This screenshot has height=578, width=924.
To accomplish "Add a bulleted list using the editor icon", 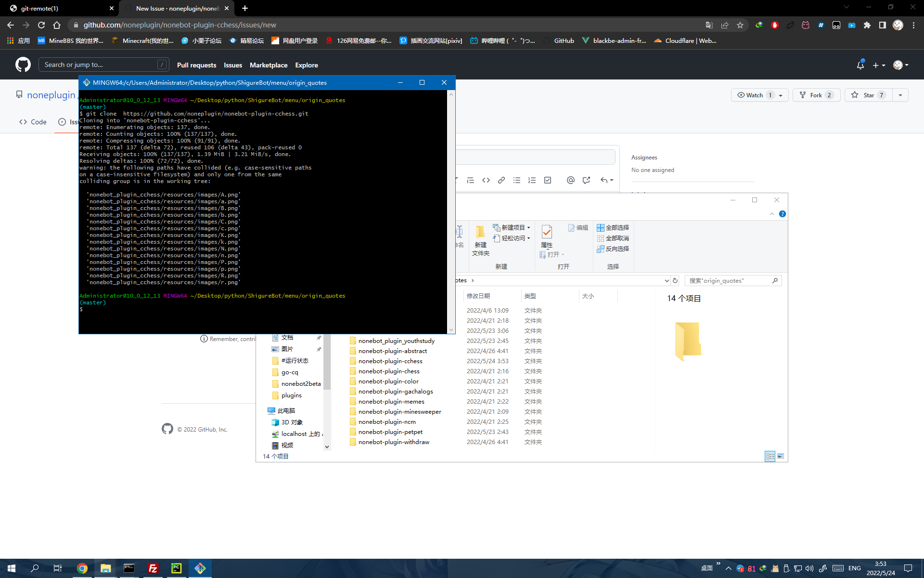I will 517,180.
